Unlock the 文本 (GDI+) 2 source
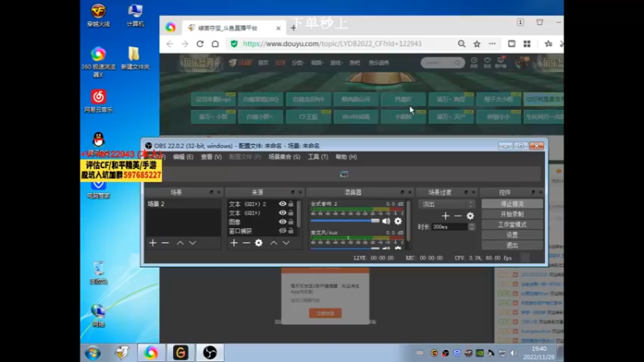Image resolution: width=644 pixels, height=362 pixels. 291,204
